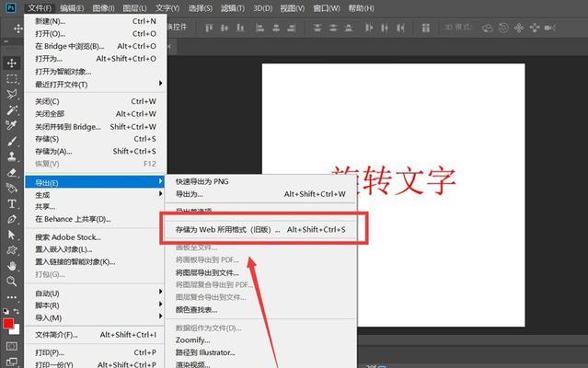Screen dimensions: 588x368
Task: Align left edges in options bar
Action: [x=259, y=28]
